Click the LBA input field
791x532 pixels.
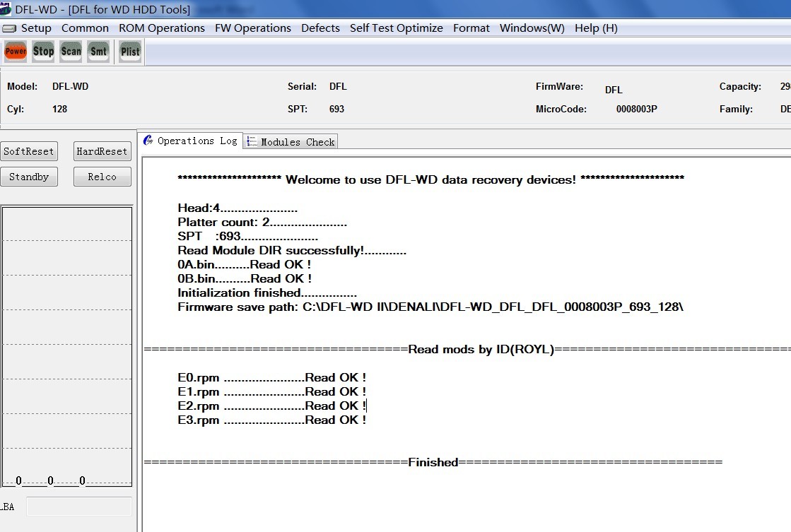pos(79,507)
